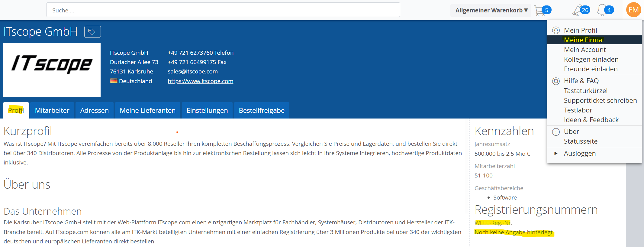Open the https://www.itscope.com website link
Viewport: 644px width, 247px height.
(x=200, y=81)
